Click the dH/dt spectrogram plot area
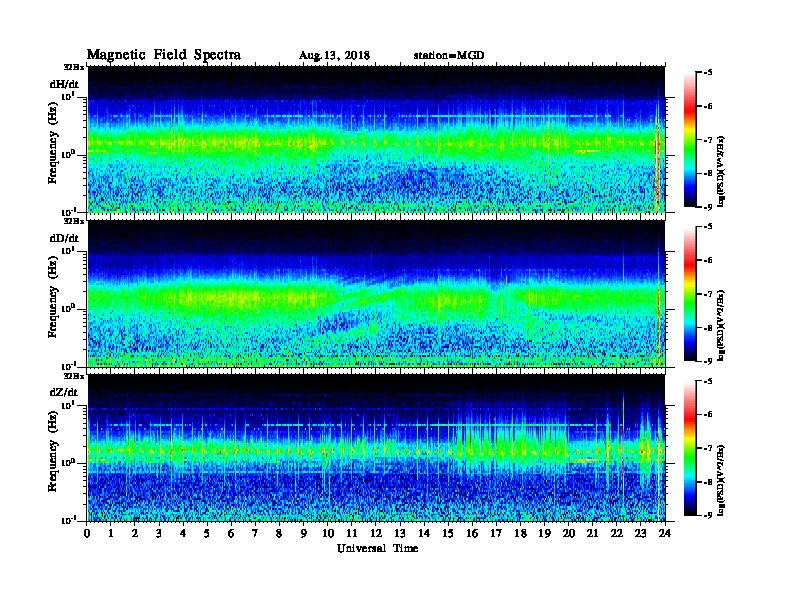Image resolution: width=792 pixels, height=612 pixels. [x=376, y=139]
